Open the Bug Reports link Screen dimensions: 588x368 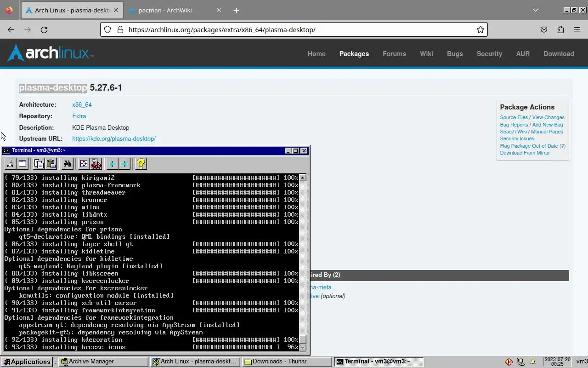click(514, 125)
